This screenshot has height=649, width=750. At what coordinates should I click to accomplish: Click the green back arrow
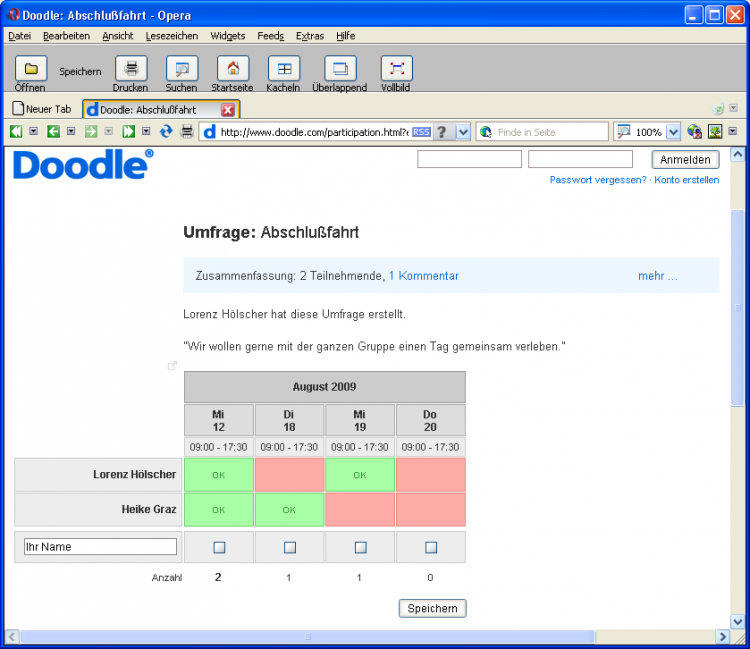click(x=54, y=132)
